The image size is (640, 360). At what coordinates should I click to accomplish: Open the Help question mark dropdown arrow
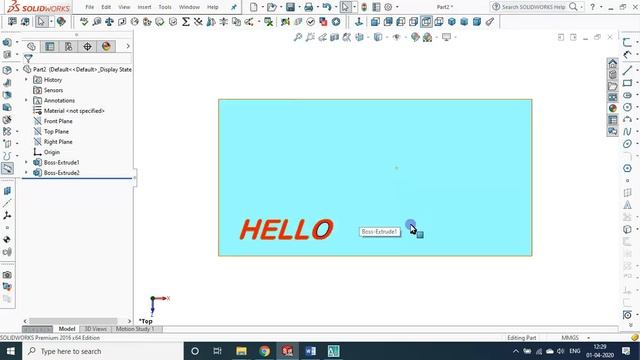(x=601, y=7)
